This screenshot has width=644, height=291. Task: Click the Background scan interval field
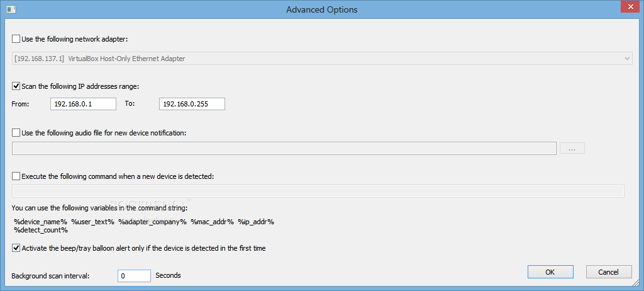tap(135, 276)
